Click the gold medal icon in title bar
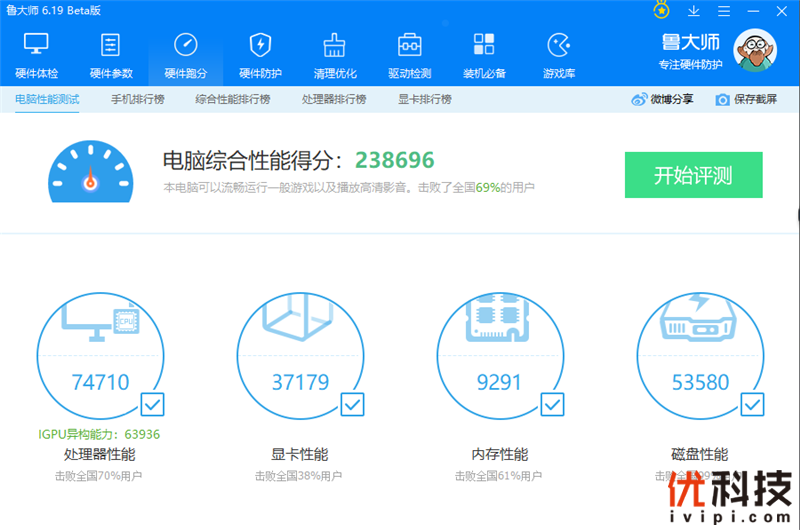 tap(662, 10)
